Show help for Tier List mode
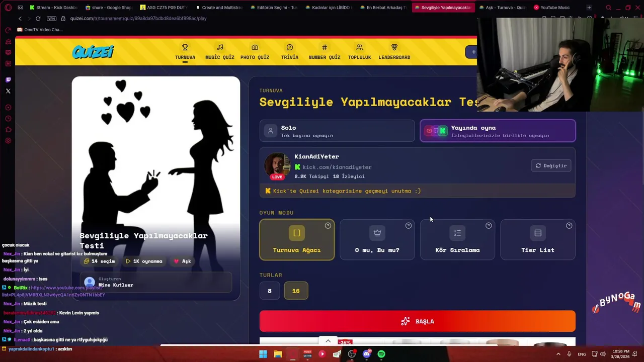The width and height of the screenshot is (644, 362). [569, 226]
